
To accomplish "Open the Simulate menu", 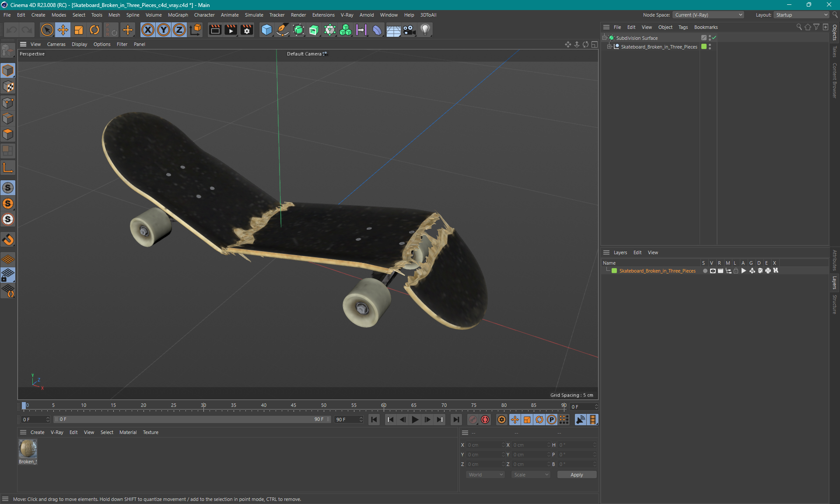I will click(254, 15).
